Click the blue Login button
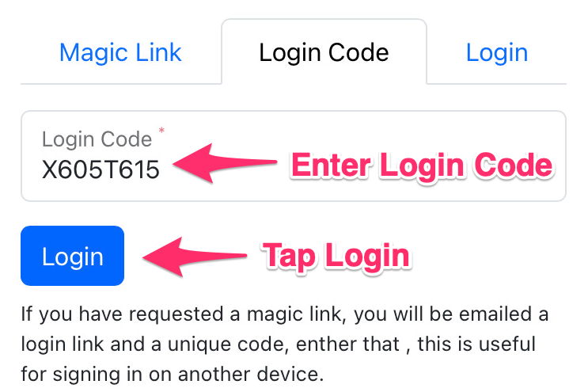Screen dimensions: 588x392 click(x=72, y=256)
